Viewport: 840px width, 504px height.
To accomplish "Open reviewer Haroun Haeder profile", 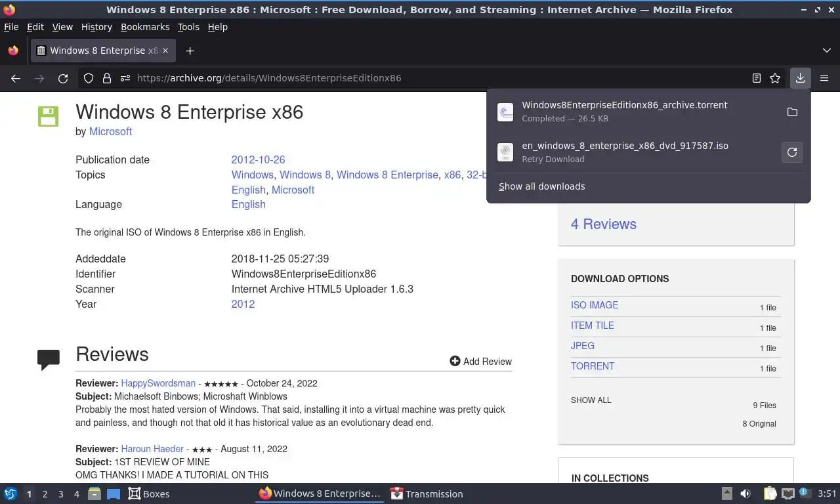I will [x=152, y=449].
